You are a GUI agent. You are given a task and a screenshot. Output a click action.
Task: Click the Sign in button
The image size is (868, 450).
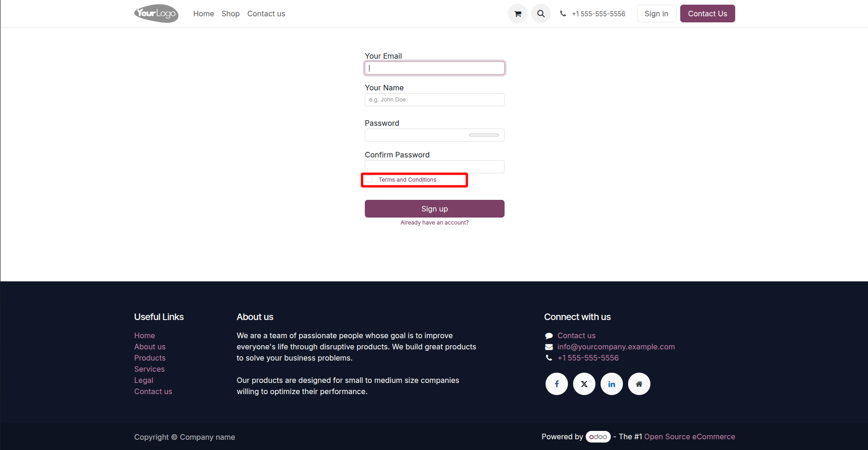656,14
